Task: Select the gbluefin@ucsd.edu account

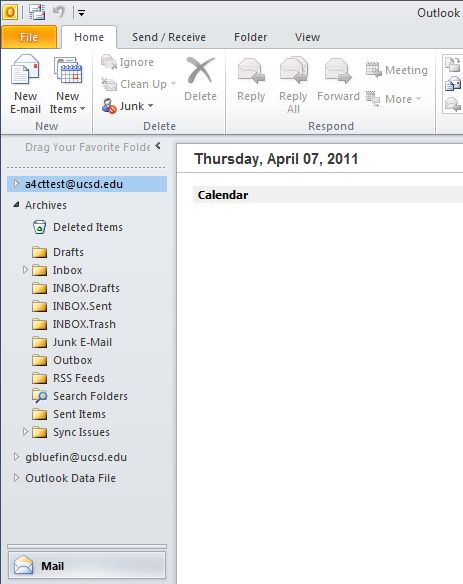Action: [76, 457]
